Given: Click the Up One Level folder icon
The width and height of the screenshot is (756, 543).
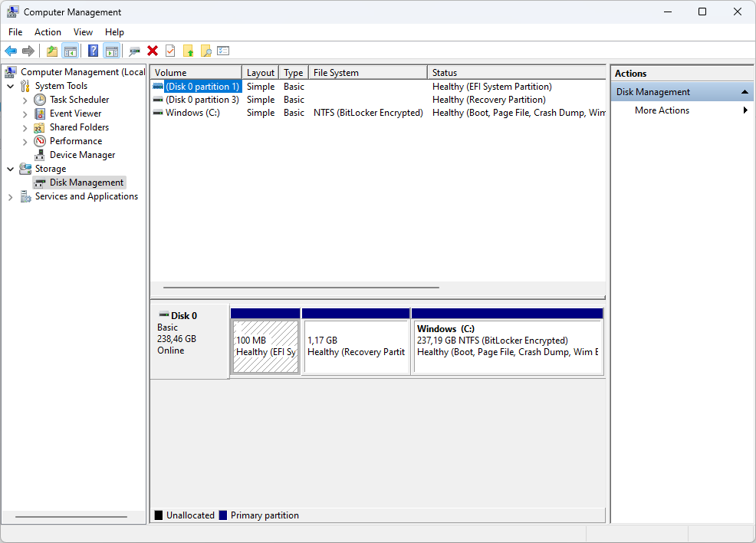Looking at the screenshot, I should point(52,51).
